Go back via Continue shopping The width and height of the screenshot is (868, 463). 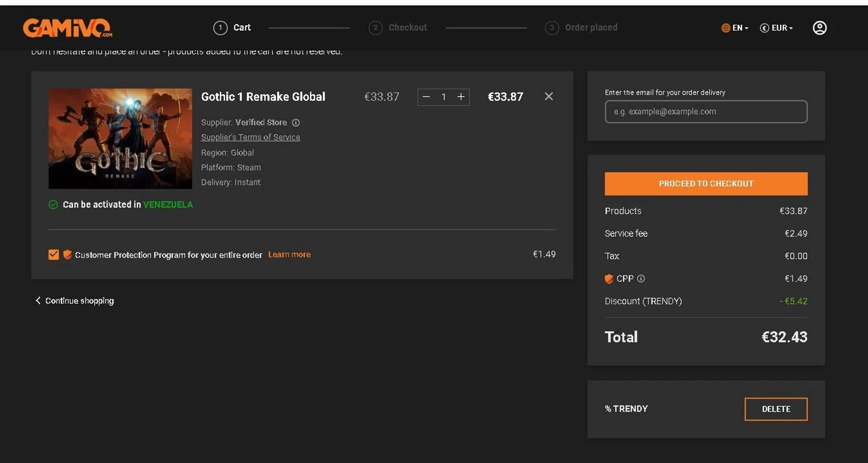coord(74,301)
